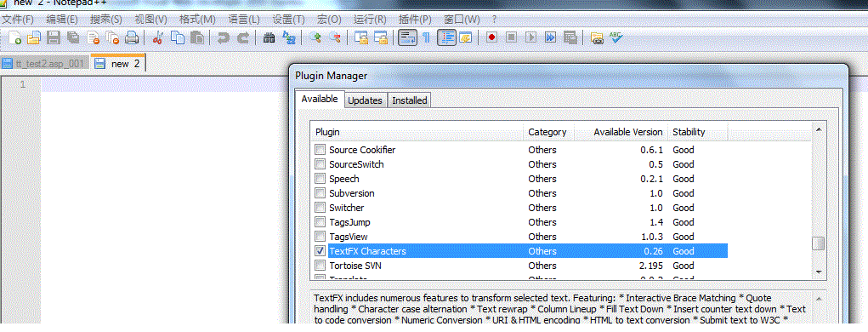
Task: Sort by the Plugin column header
Action: [x=417, y=132]
